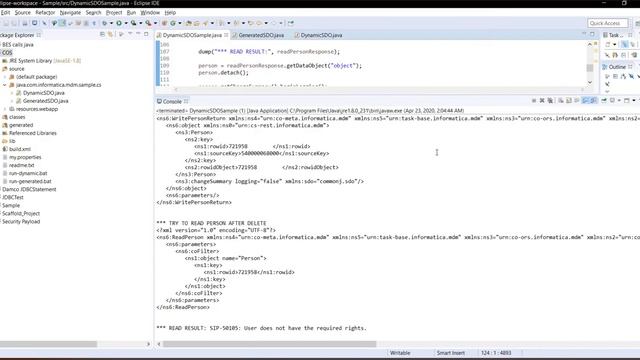Select GeneratedSDO.java in Package Explorer

45,101
